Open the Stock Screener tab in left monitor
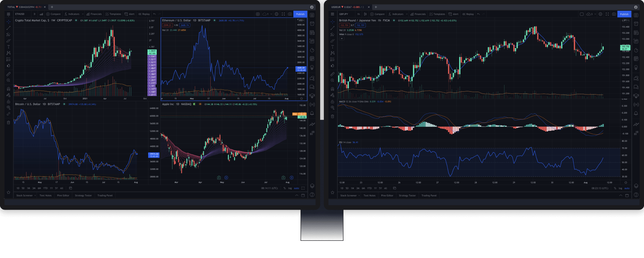 click(x=24, y=195)
